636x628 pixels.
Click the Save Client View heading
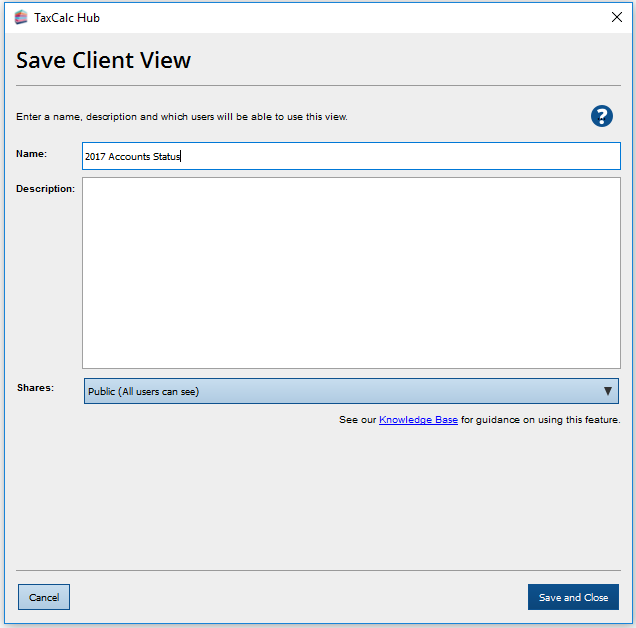pos(103,60)
